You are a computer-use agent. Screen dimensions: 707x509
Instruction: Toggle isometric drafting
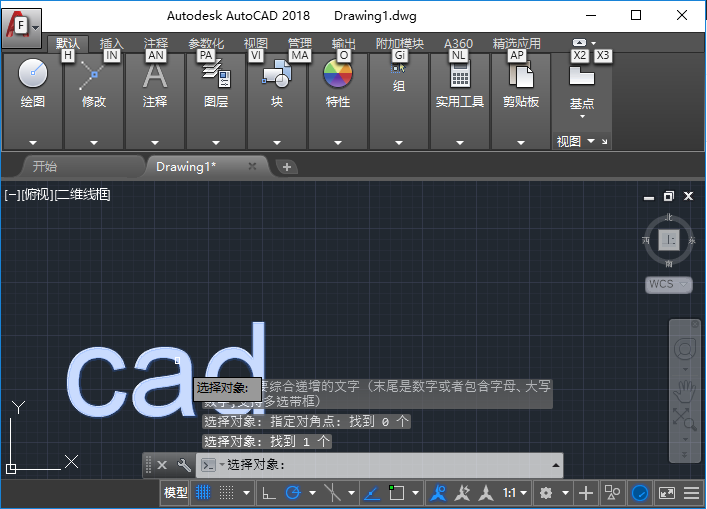pos(332,493)
